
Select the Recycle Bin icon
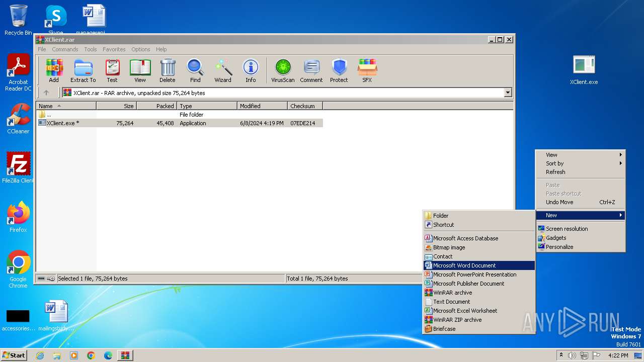(18, 20)
